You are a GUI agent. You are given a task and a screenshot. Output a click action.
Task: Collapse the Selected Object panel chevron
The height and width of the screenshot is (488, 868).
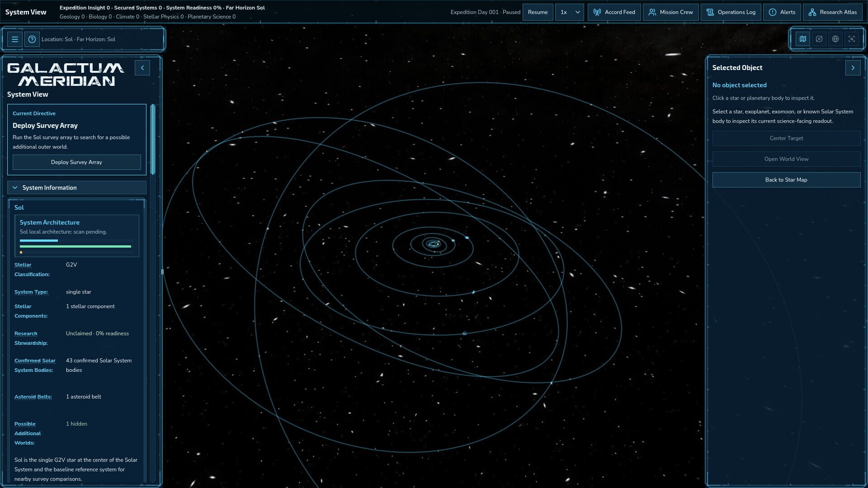(853, 68)
